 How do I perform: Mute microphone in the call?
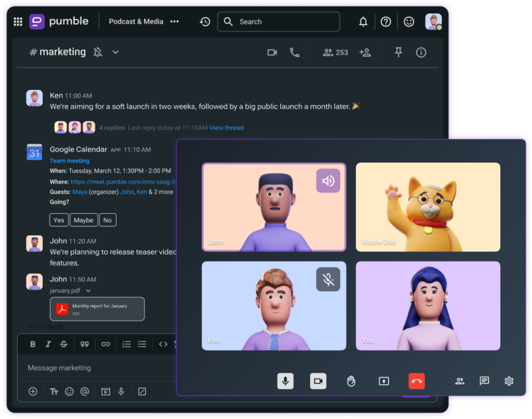[x=285, y=381]
